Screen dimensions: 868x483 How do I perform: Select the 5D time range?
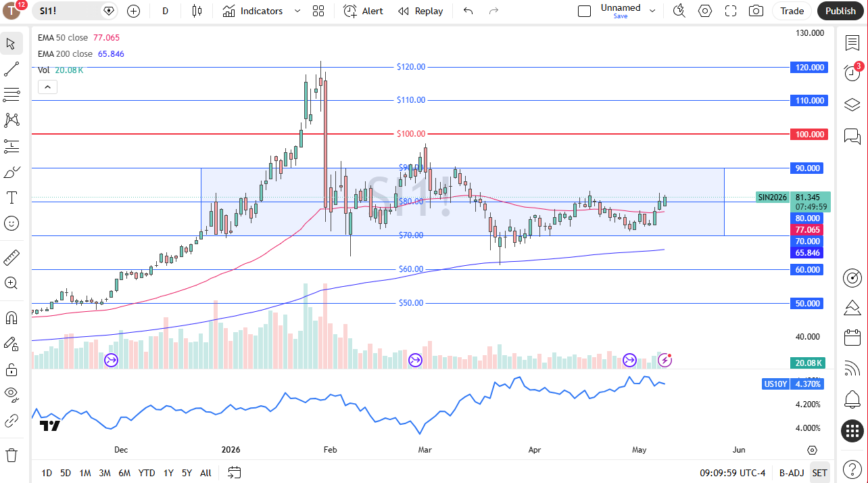click(66, 473)
